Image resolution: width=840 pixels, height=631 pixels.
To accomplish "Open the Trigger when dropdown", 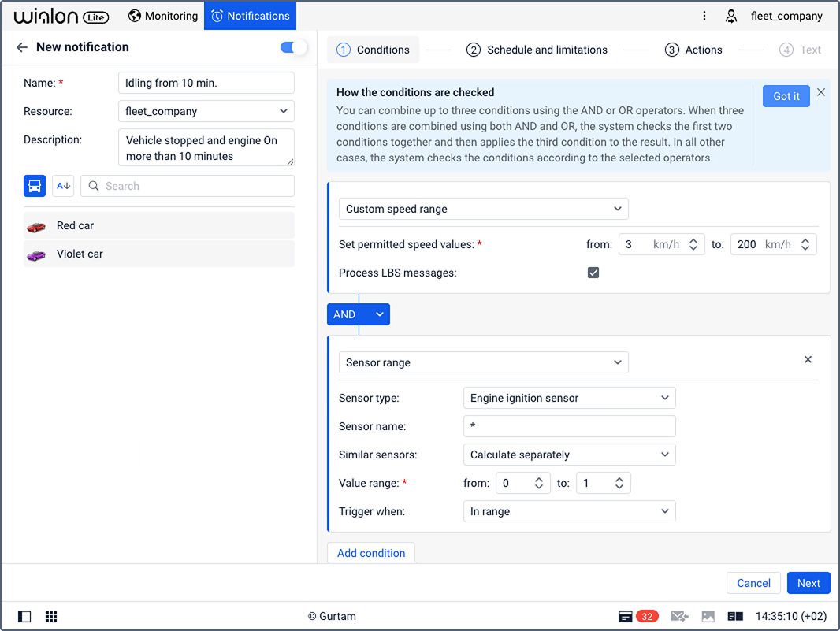I will pyautogui.click(x=569, y=511).
